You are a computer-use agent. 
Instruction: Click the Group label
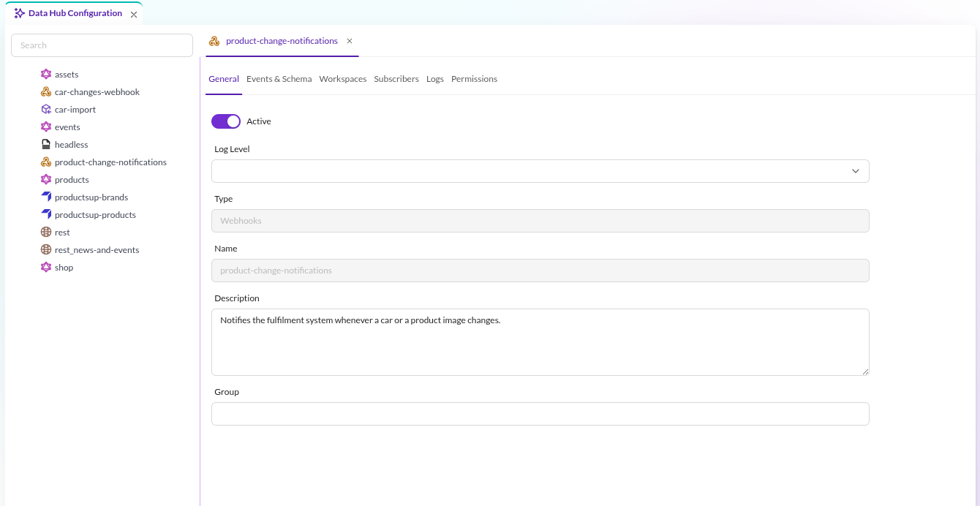pos(227,392)
